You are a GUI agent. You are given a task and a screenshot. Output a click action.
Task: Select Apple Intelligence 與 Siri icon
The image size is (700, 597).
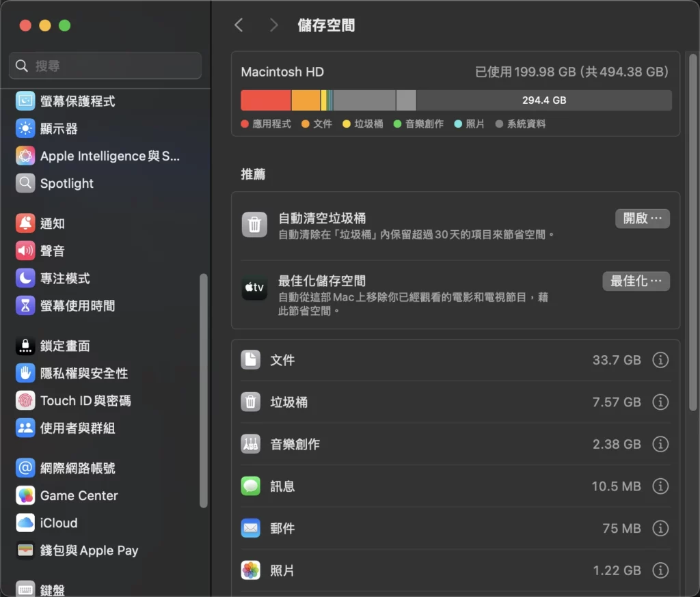[x=25, y=156]
